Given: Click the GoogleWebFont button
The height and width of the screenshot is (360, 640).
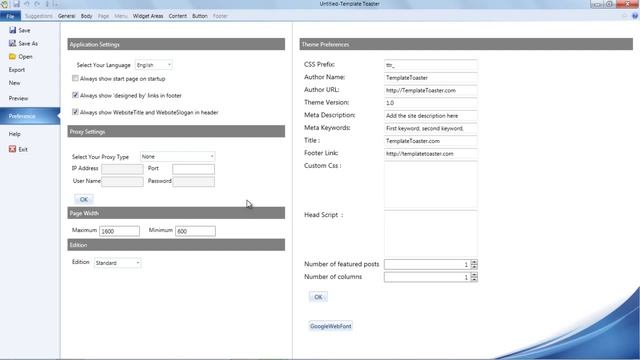Looking at the screenshot, I should (x=331, y=326).
